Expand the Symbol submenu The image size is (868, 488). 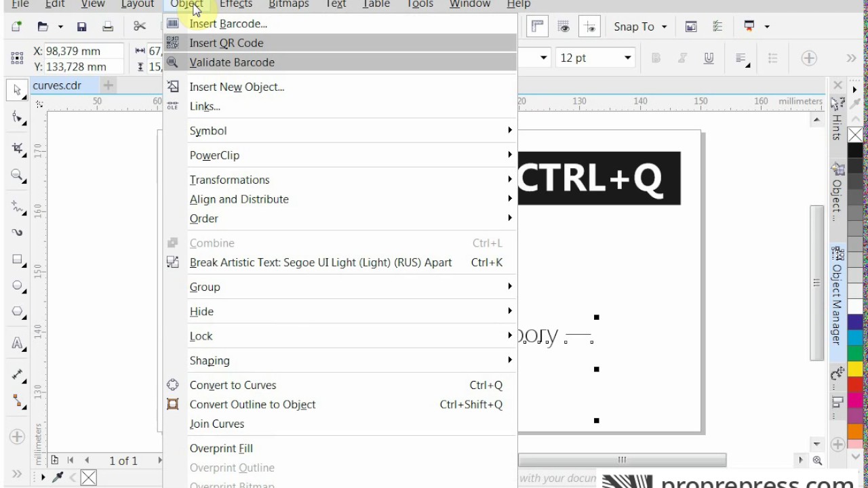click(x=340, y=131)
